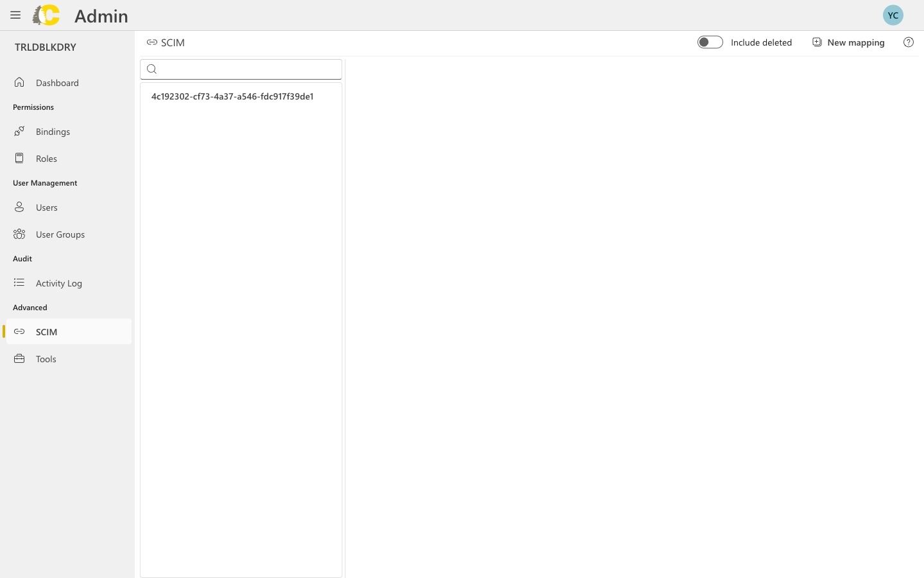The width and height of the screenshot is (924, 578).
Task: Select the User Groups icon
Action: coord(19,234)
